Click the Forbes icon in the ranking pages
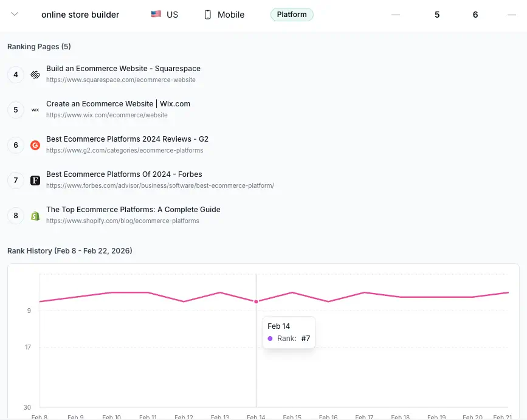Screen dimensions: 527x420 point(35,180)
